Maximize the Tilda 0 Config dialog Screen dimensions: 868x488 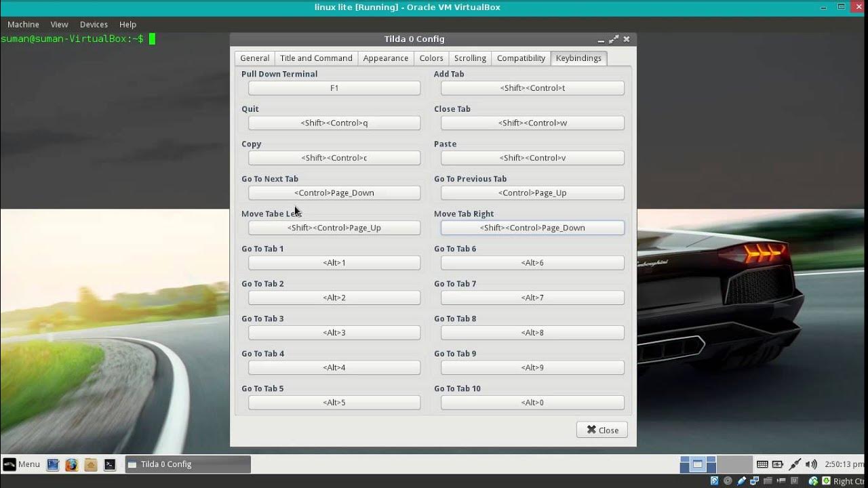pos(614,39)
